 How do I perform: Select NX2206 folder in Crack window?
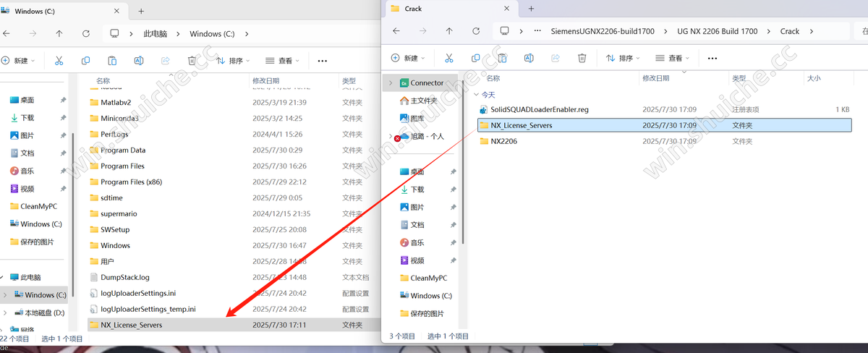(664, 141)
